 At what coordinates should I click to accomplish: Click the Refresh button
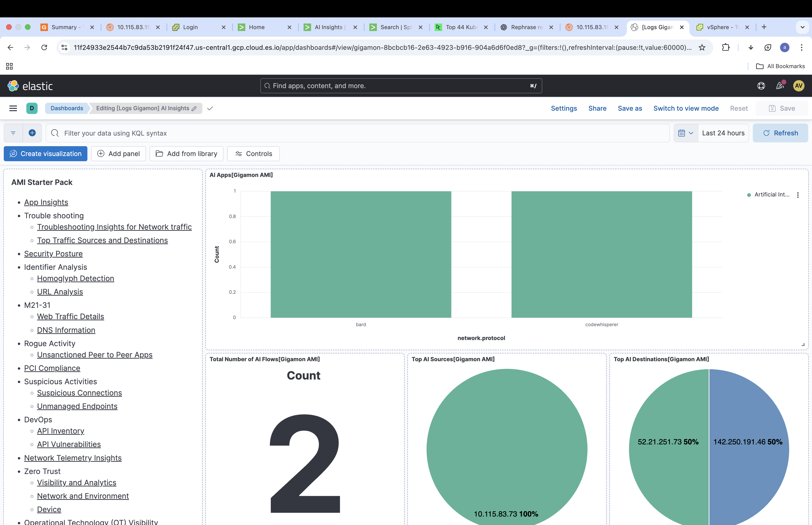click(x=780, y=133)
